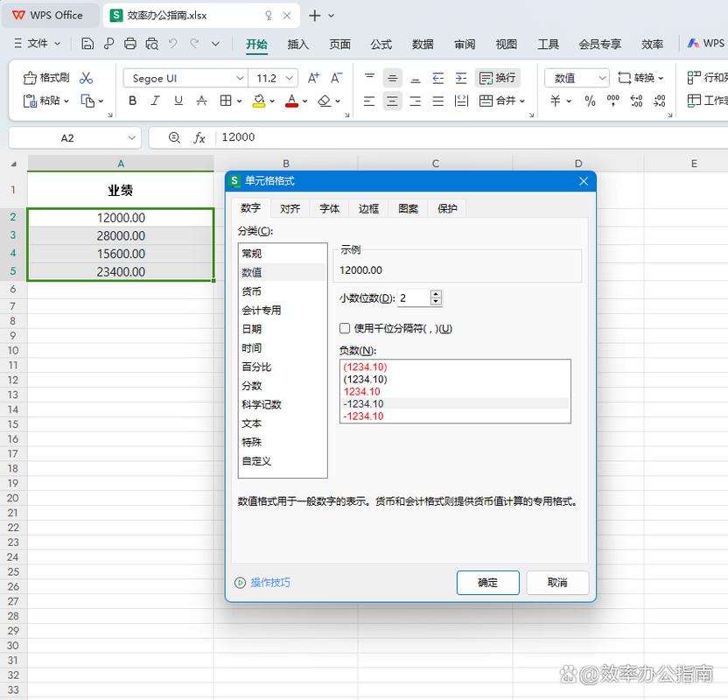Click the center alignment icon

(x=391, y=101)
